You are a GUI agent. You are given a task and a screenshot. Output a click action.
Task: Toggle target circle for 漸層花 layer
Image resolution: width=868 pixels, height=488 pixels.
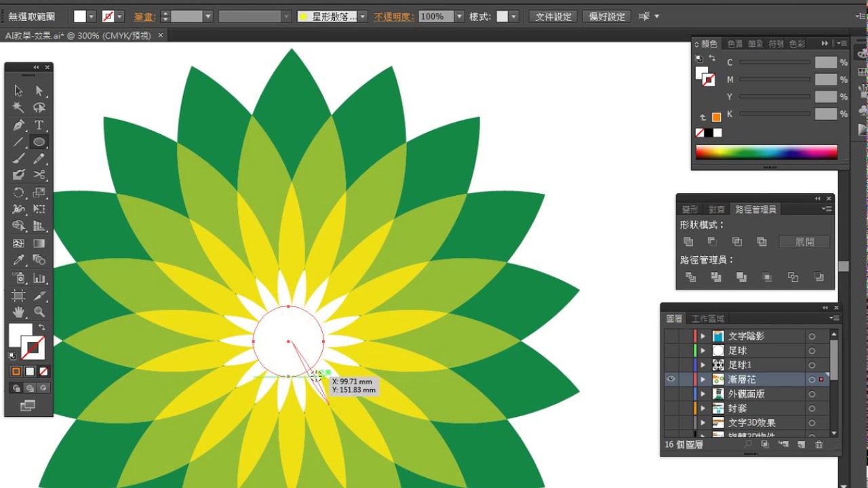pos(812,380)
